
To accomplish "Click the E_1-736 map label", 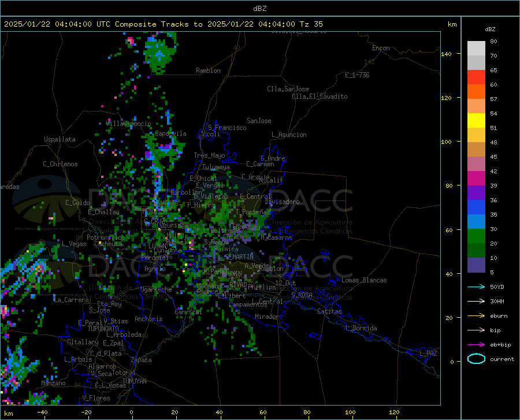I will click(x=357, y=75).
